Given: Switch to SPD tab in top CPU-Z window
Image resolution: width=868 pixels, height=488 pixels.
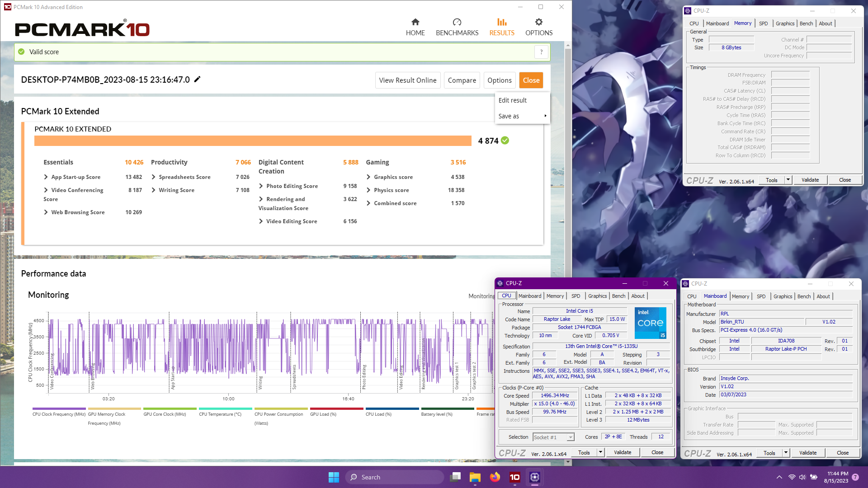Looking at the screenshot, I should click(x=763, y=23).
